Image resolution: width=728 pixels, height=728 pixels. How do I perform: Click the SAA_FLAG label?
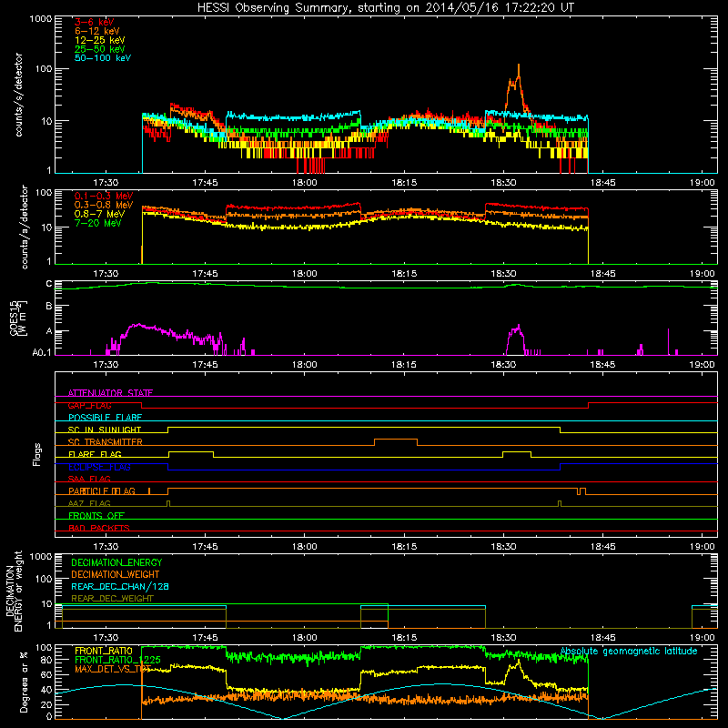click(89, 479)
